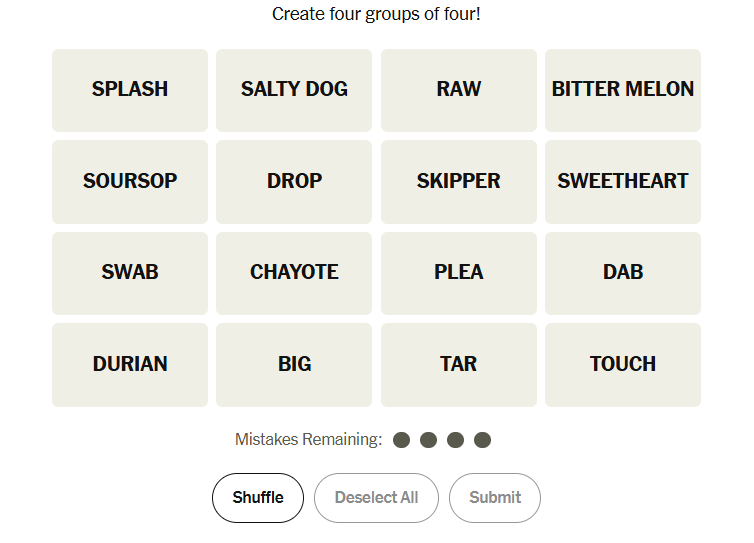Pick the BITTER MELON tile

point(623,90)
